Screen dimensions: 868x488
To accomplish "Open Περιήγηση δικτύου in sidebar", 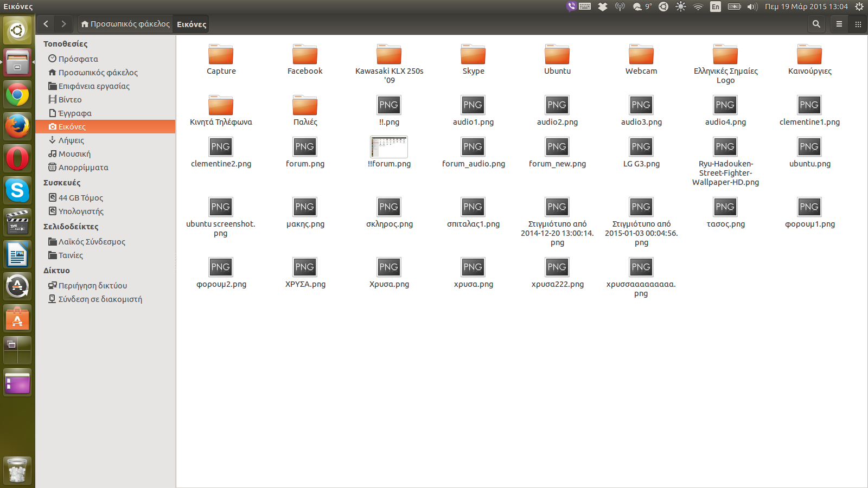I will [x=92, y=286].
